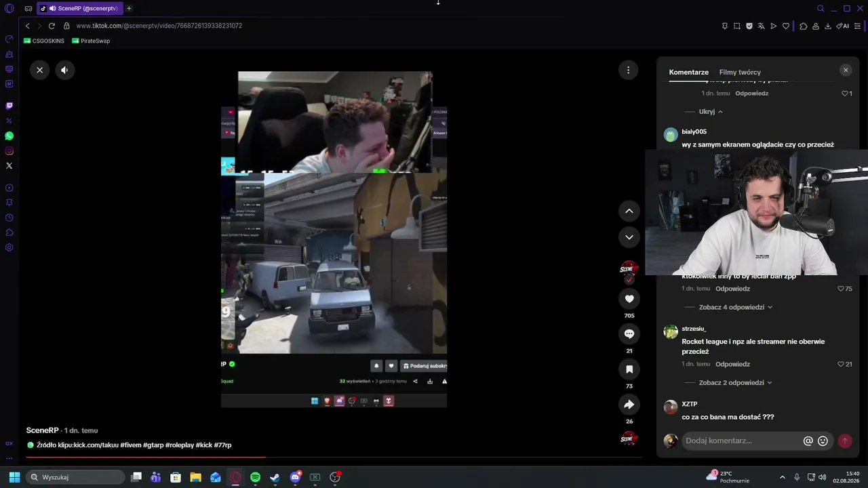Reload the TikTok page

pyautogui.click(x=52, y=26)
